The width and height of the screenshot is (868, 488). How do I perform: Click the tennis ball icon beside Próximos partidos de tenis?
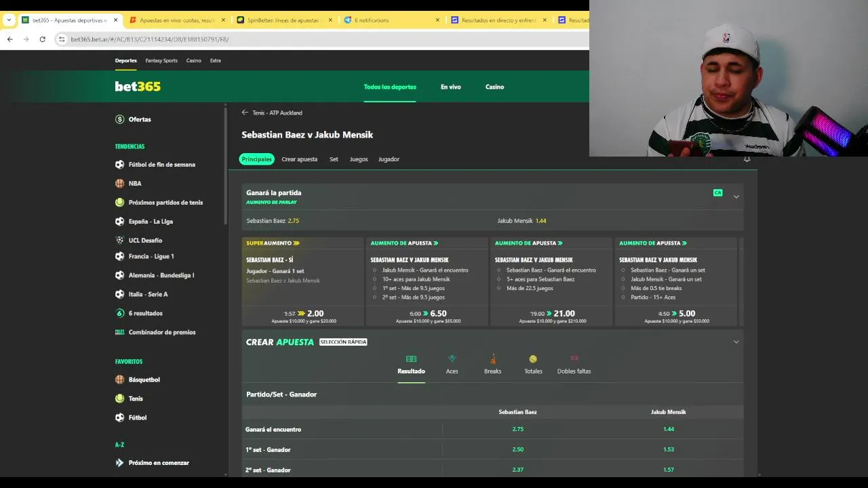point(120,203)
